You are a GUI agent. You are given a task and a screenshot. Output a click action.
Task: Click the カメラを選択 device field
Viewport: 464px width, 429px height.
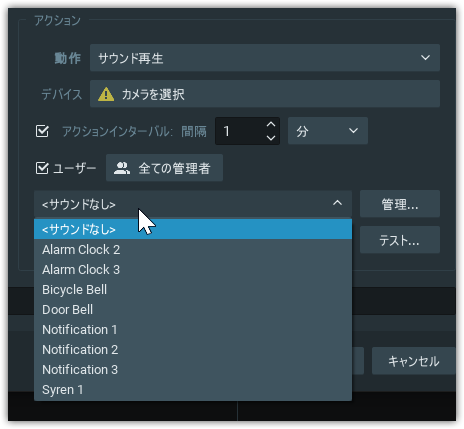tap(265, 94)
